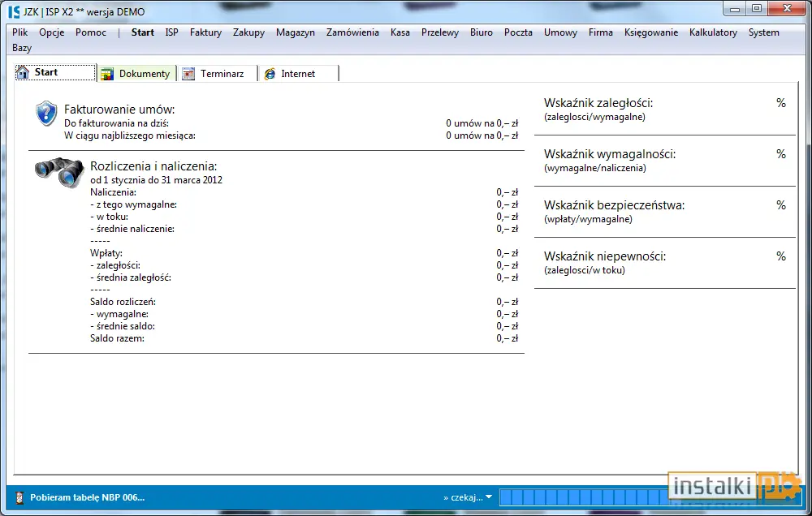Select the Start menu item
812x516 pixels.
pyautogui.click(x=142, y=32)
